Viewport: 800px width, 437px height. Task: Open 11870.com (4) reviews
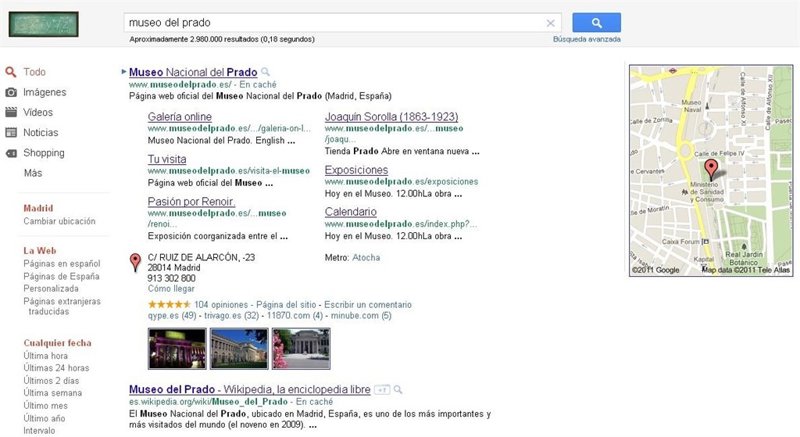pos(295,316)
